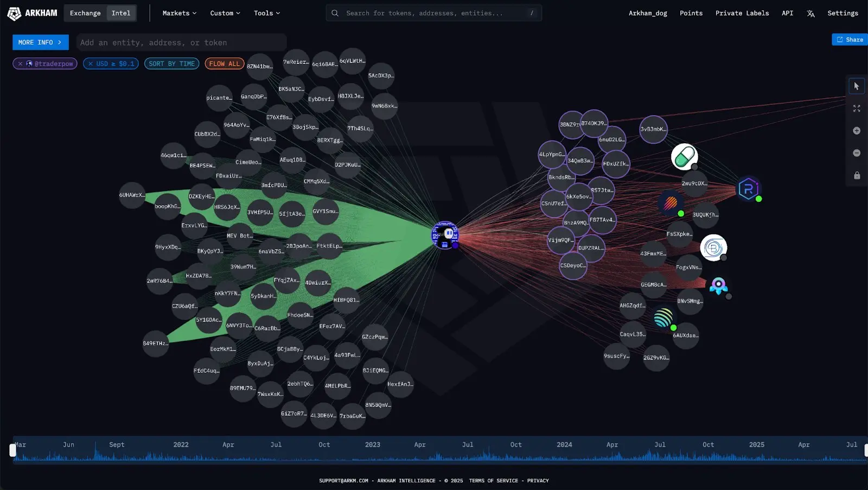The width and height of the screenshot is (868, 490).
Task: Select the 2GZ9vKG node
Action: coord(656,358)
